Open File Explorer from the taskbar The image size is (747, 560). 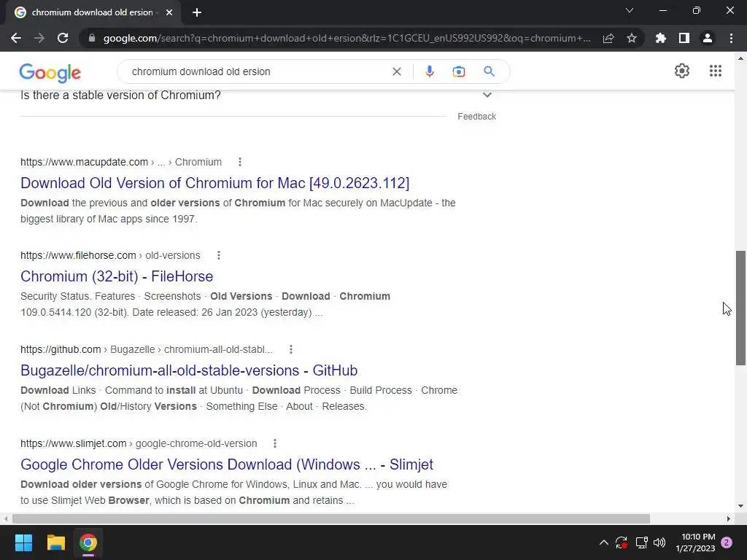pyautogui.click(x=55, y=542)
